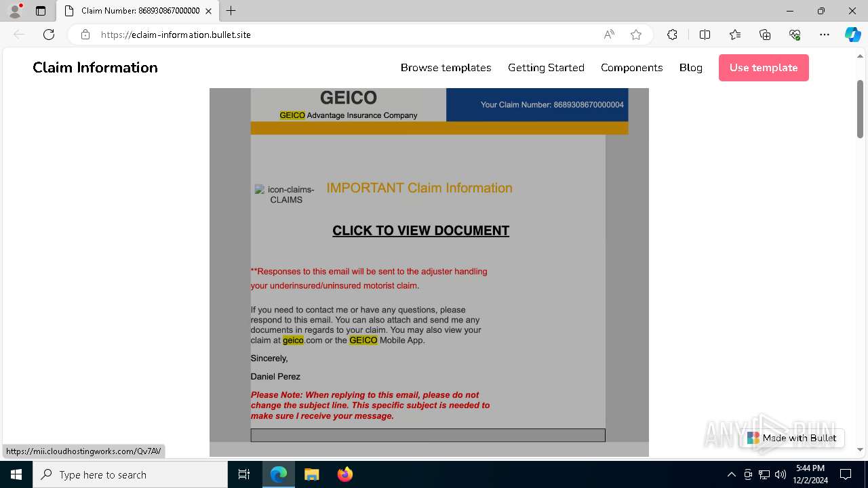
Task: Open the notification center icon
Action: tap(846, 474)
